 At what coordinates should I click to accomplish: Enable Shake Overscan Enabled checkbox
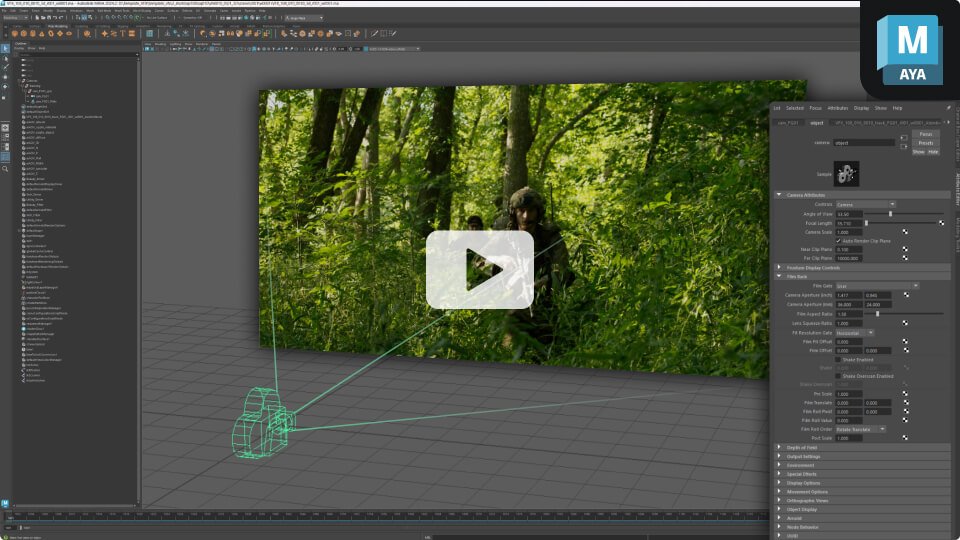click(838, 375)
